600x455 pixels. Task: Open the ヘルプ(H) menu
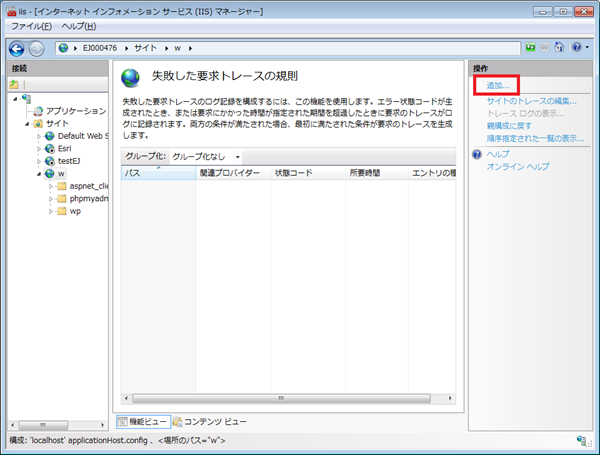click(x=79, y=25)
